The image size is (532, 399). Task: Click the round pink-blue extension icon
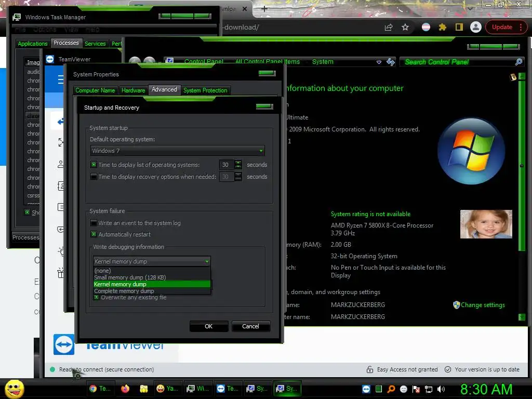coord(426,27)
